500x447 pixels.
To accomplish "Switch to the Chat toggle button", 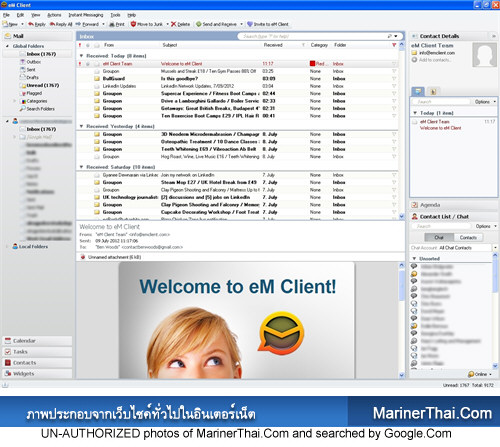I will [439, 237].
